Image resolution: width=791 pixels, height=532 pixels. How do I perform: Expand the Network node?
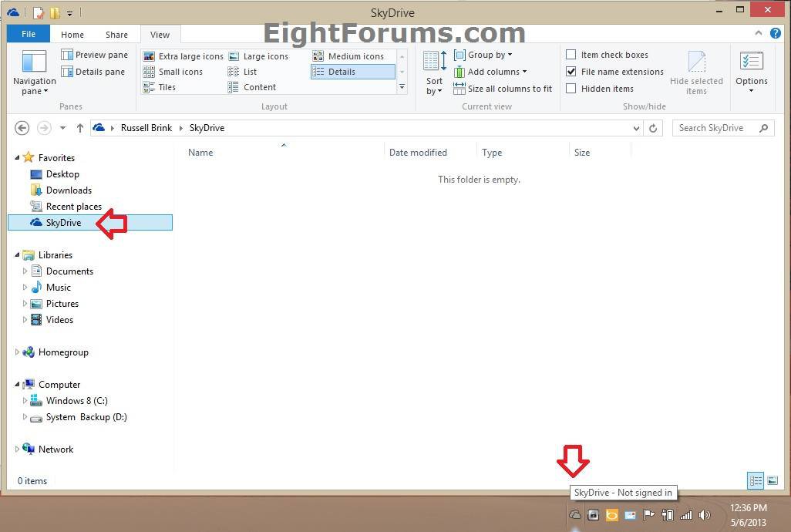(17, 450)
